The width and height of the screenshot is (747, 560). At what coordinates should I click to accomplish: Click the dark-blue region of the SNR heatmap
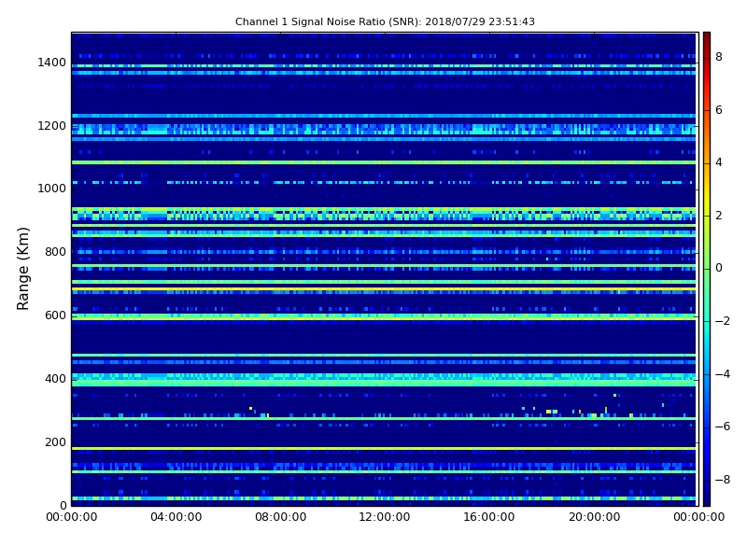pyautogui.click(x=384, y=338)
